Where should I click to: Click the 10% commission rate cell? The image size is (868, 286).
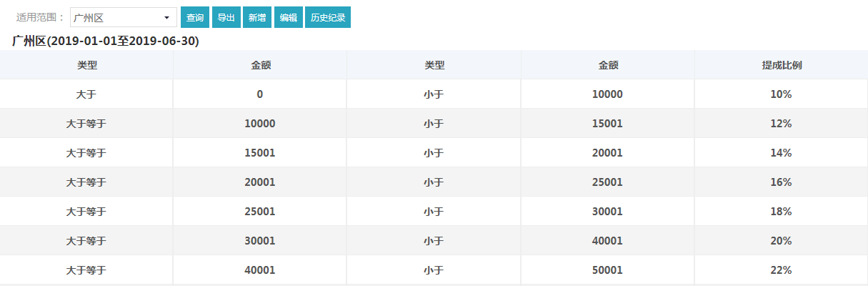(x=782, y=94)
